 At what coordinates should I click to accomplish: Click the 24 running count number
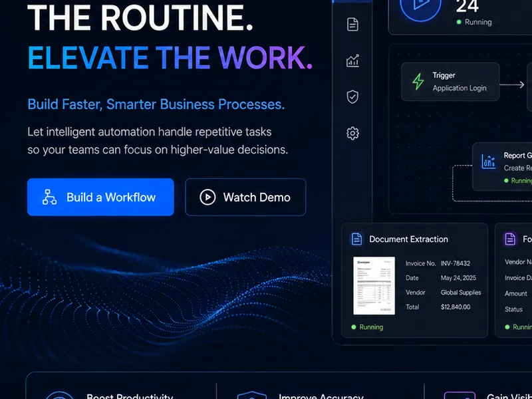tap(467, 6)
